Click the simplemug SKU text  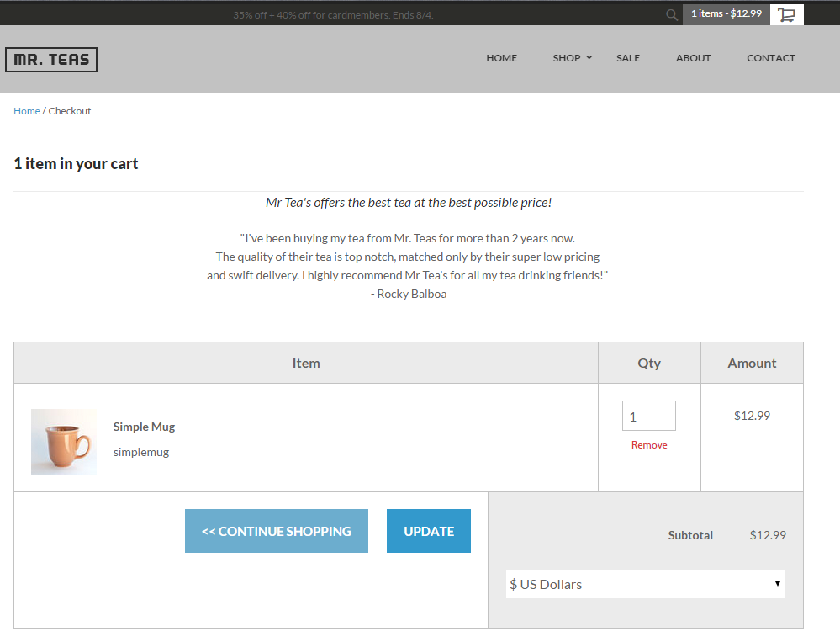coord(141,452)
